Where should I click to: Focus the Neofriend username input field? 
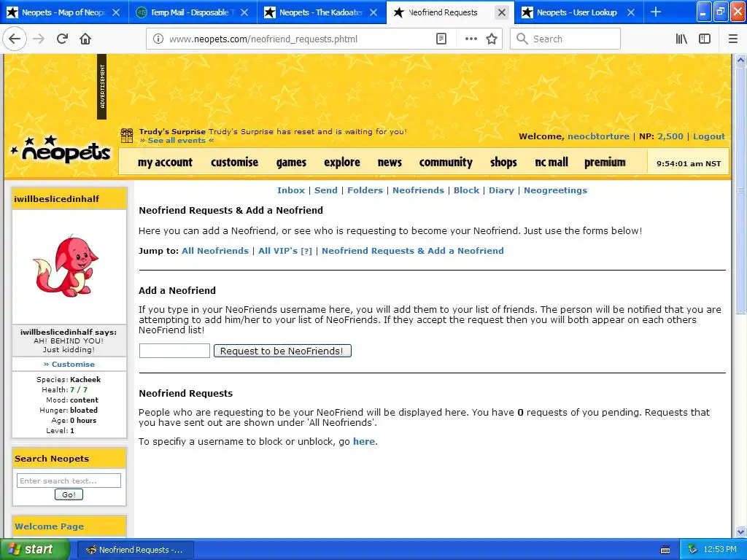(x=174, y=351)
